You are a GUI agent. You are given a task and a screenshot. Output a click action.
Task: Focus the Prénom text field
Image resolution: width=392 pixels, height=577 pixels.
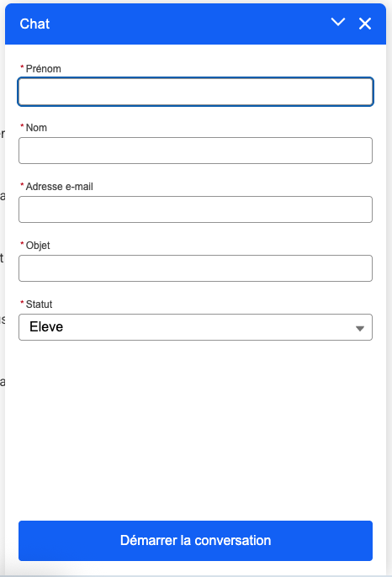click(x=195, y=92)
